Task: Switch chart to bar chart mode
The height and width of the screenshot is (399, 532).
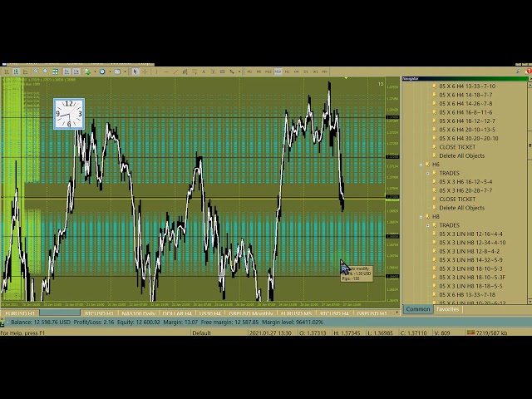Action: pos(7,72)
